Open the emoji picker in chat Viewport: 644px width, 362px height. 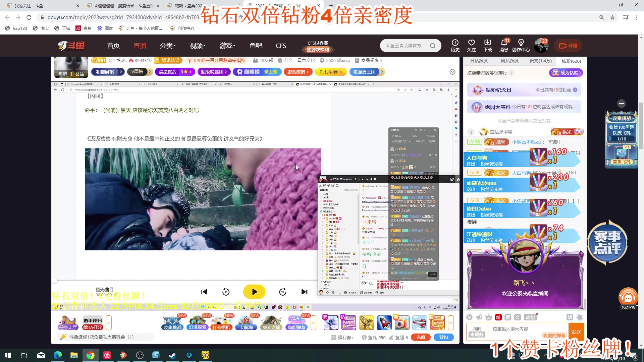click(469, 317)
